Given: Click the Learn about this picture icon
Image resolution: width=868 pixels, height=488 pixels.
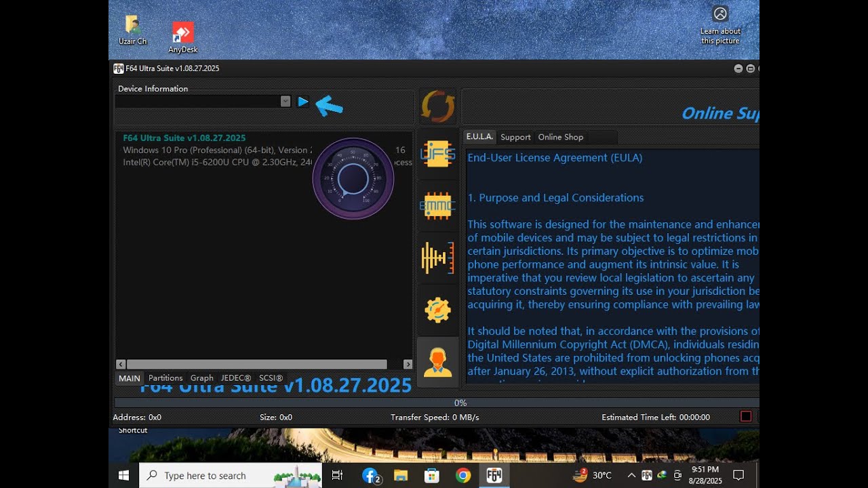Looking at the screenshot, I should pyautogui.click(x=720, y=26).
